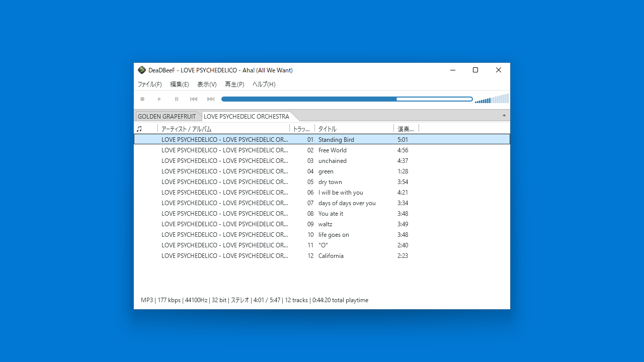Close the DeaDBeeF window

pyautogui.click(x=499, y=70)
